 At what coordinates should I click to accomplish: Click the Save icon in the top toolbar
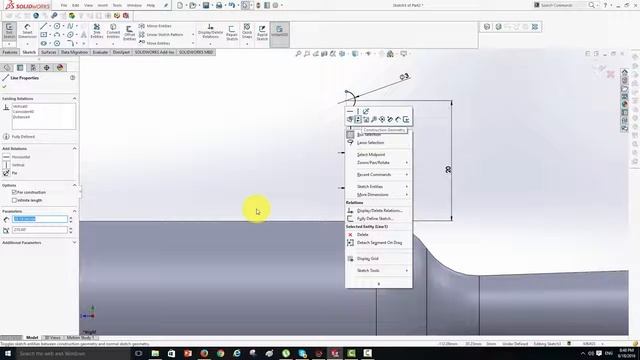tap(206, 5)
